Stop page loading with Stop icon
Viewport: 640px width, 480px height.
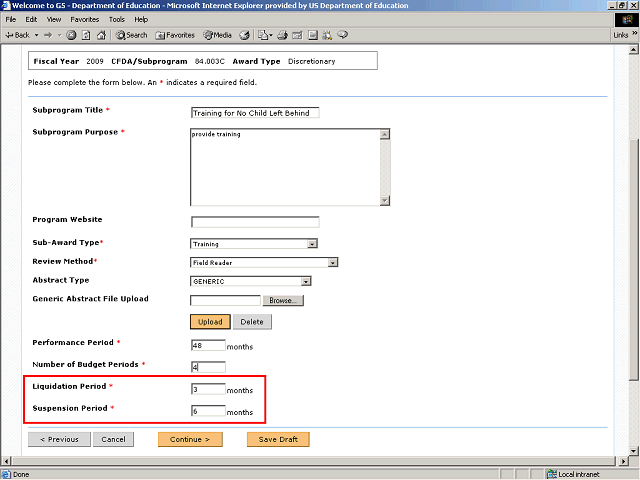[71, 35]
